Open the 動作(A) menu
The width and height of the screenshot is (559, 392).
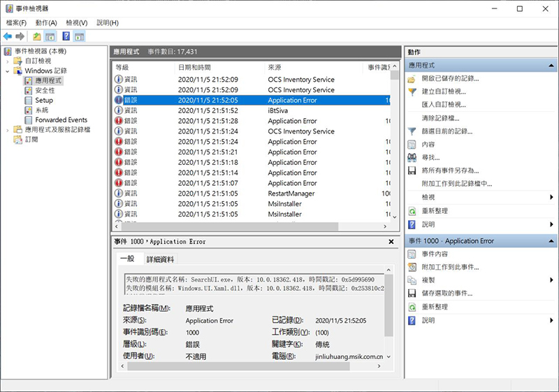coord(45,23)
